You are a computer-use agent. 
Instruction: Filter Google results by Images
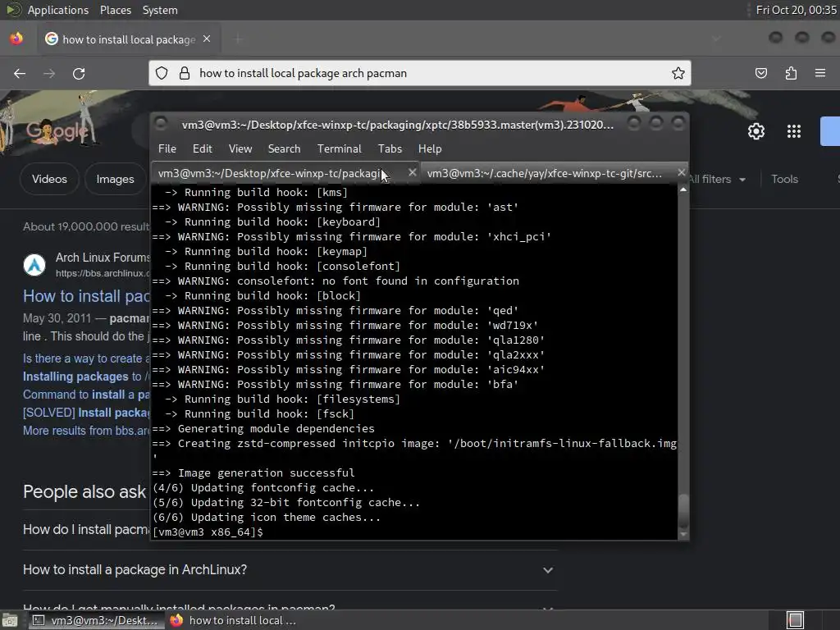(115, 179)
